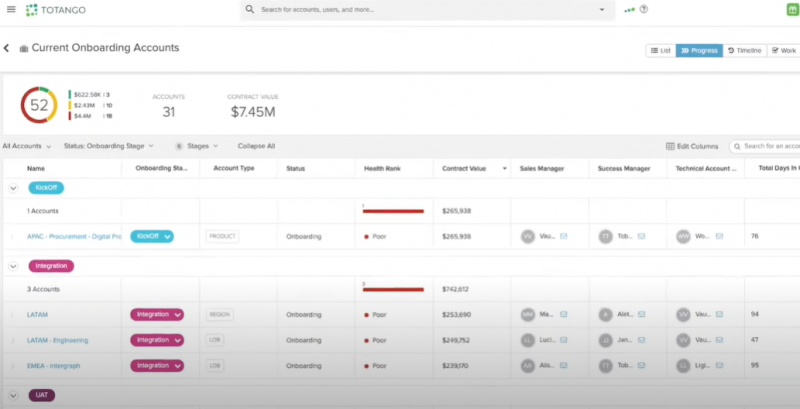Screen dimensions: 800x409
Task: Switch to the Timeline view tab
Action: click(x=744, y=50)
